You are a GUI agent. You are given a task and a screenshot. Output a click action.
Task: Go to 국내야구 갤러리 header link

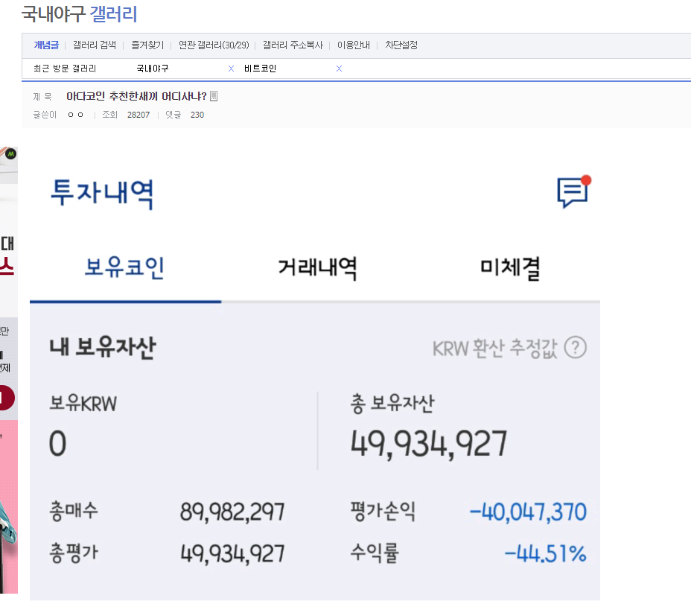pos(80,14)
